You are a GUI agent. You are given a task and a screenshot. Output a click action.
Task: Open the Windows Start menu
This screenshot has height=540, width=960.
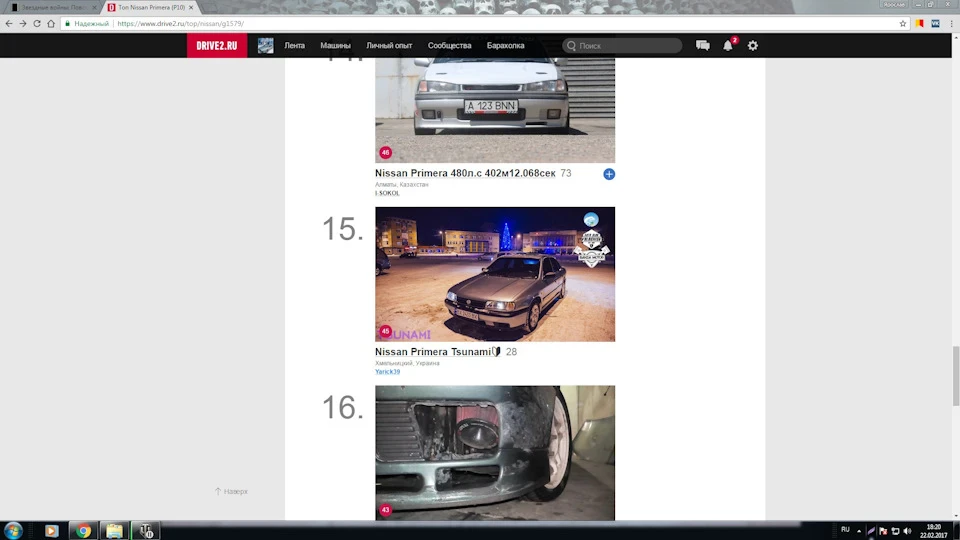[x=13, y=530]
